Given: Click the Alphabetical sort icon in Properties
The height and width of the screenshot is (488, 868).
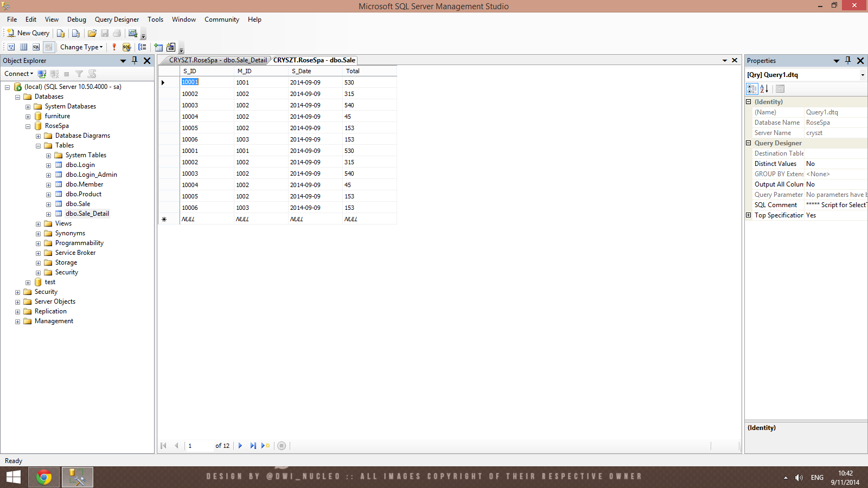Looking at the screenshot, I should [x=764, y=89].
